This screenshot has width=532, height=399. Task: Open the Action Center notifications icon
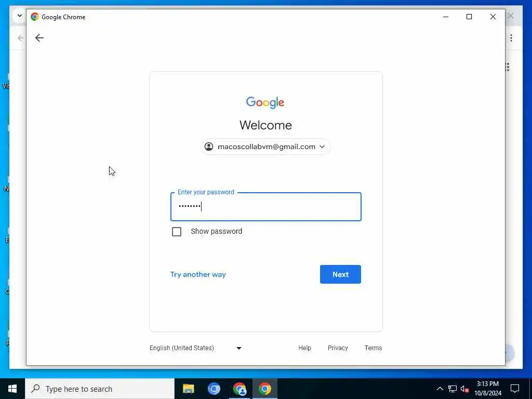pyautogui.click(x=515, y=389)
